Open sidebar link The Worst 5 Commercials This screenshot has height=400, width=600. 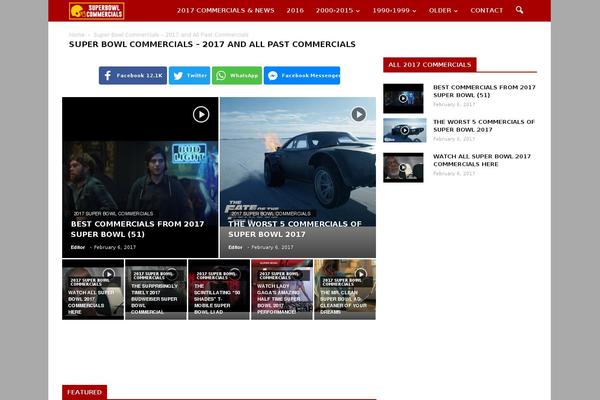(x=484, y=126)
